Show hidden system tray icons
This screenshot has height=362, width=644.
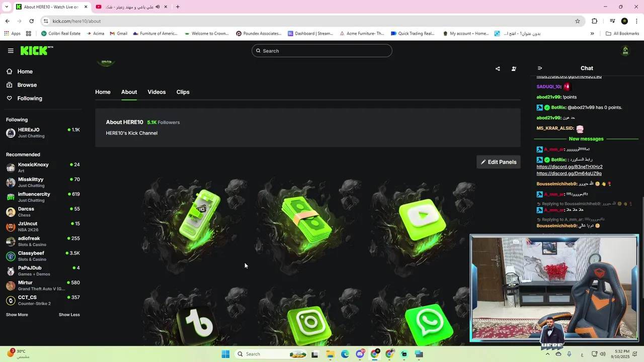pos(547,354)
